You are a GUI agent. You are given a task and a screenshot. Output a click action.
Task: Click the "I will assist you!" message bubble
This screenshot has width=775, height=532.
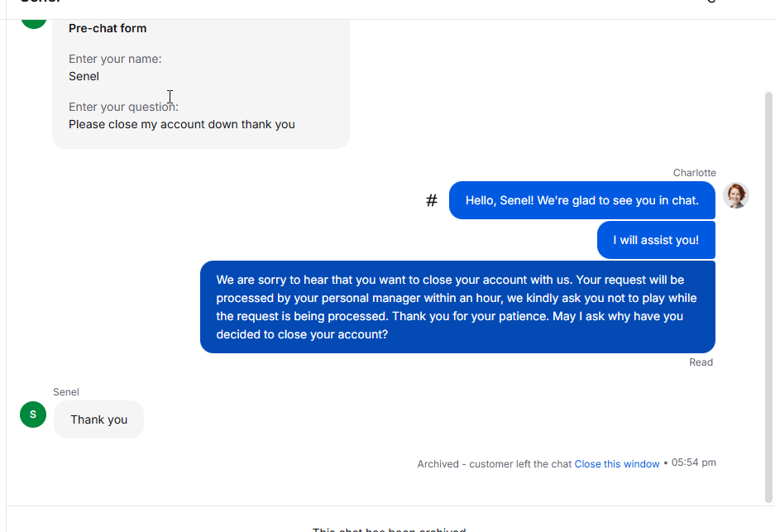coord(656,240)
